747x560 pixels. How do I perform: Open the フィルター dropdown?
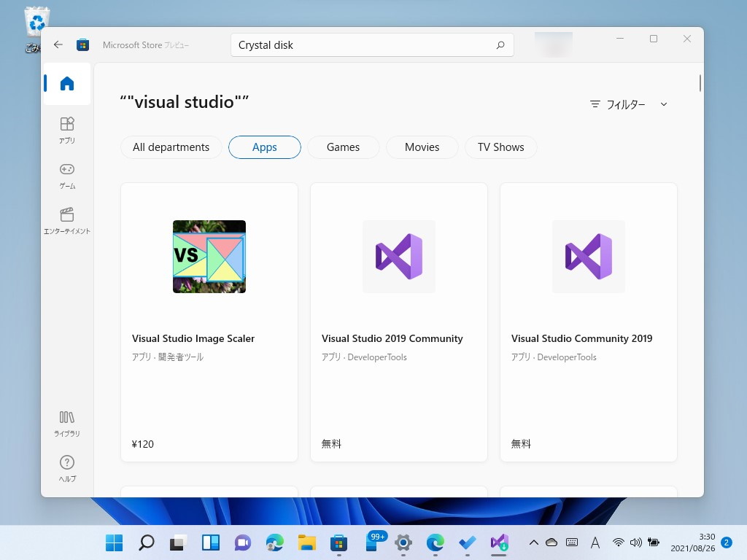(x=628, y=104)
